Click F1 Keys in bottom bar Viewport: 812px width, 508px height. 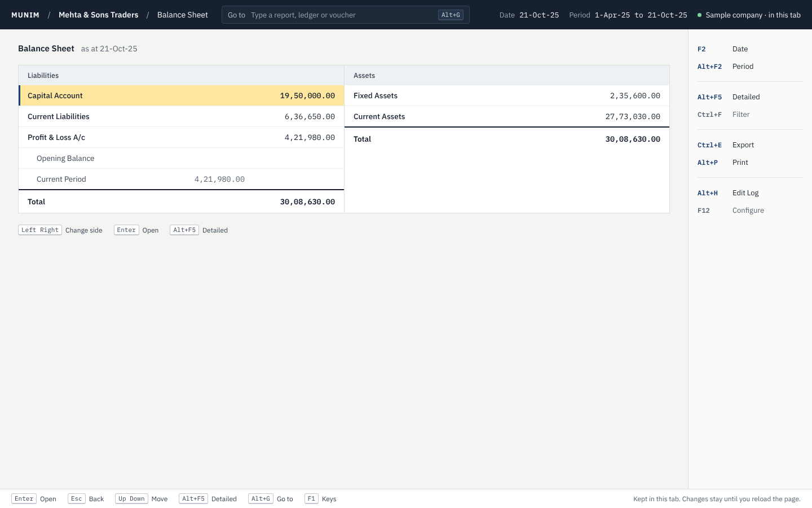tap(320, 499)
